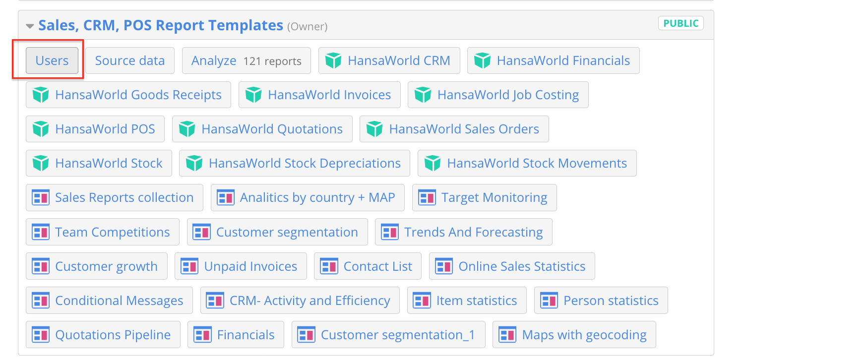Click the Sales Reports collection dashboard icon
The image size is (868, 363).
pos(41,197)
